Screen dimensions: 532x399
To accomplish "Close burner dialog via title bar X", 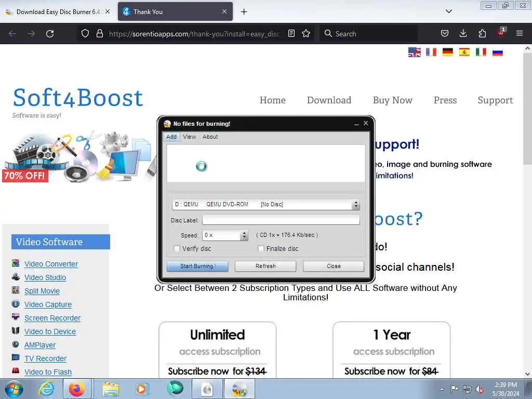I will pyautogui.click(x=366, y=124).
